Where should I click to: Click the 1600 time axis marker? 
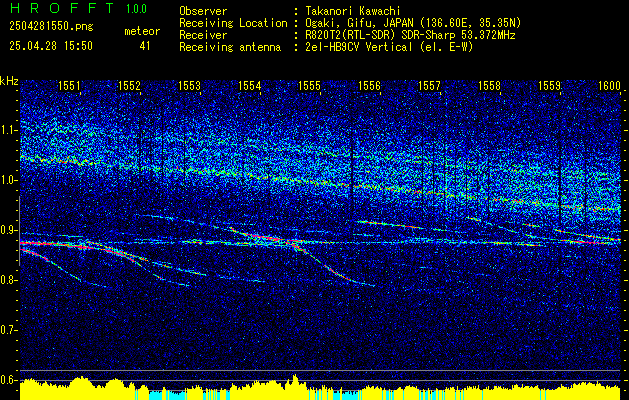(x=609, y=85)
